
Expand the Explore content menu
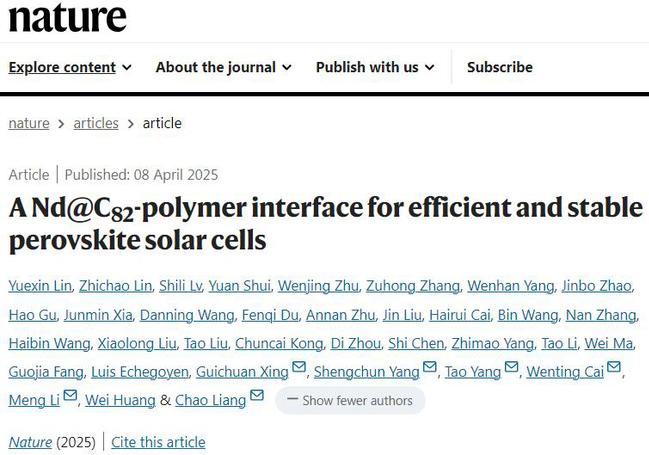[70, 67]
